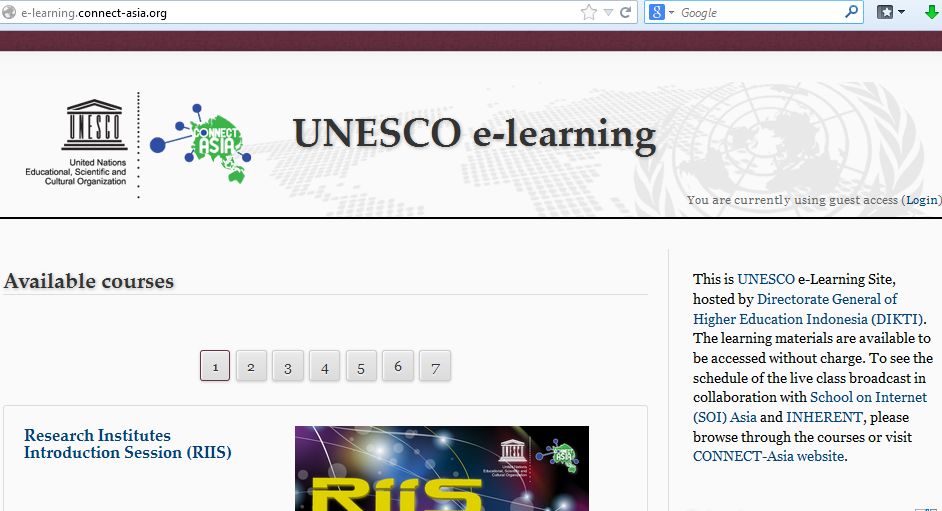Click the globe site identity icon
The width and height of the screenshot is (942, 511).
[x=9, y=13]
